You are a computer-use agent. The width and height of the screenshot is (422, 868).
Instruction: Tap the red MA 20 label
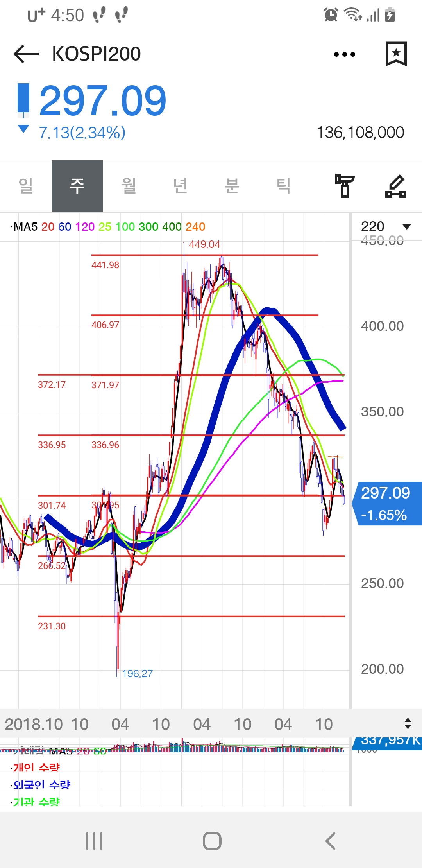click(x=48, y=227)
